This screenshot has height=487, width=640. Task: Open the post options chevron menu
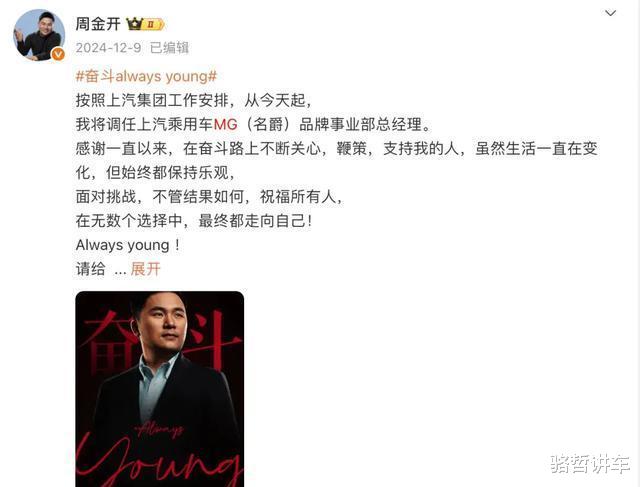pos(610,13)
